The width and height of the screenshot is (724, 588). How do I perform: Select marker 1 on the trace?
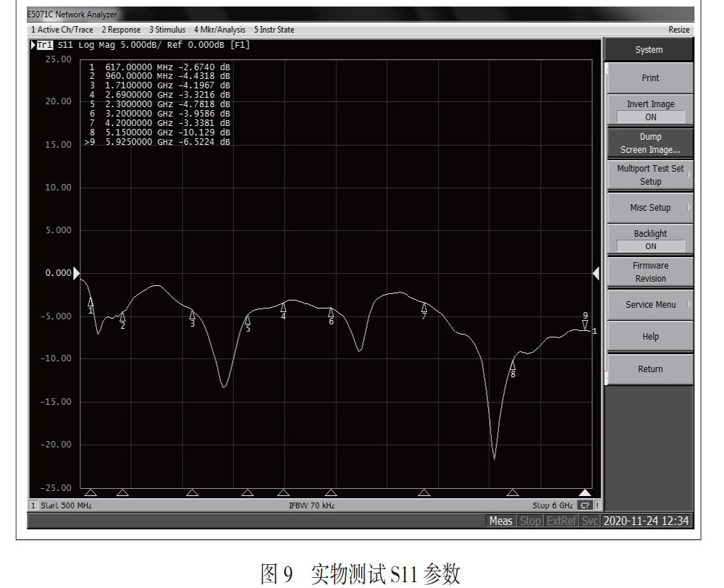click(x=90, y=306)
